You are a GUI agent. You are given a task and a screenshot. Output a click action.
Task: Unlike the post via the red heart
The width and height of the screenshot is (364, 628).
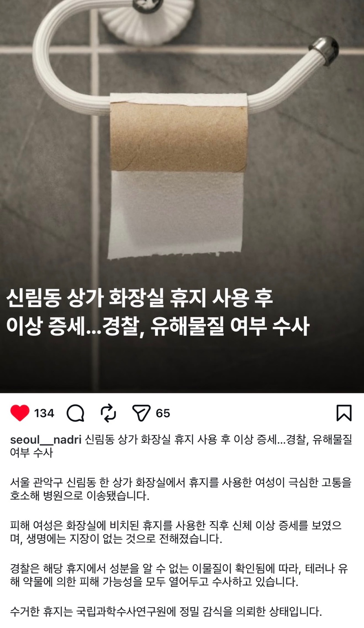tap(20, 413)
